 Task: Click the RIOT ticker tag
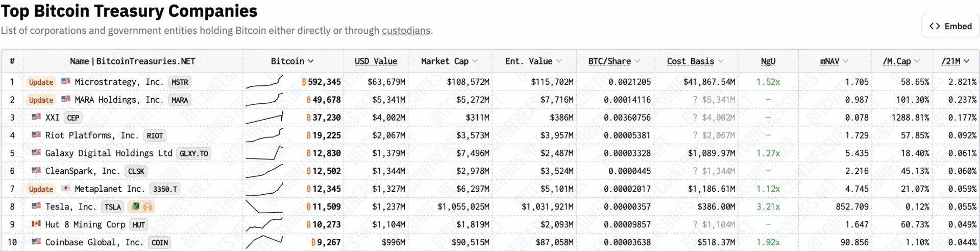155,136
